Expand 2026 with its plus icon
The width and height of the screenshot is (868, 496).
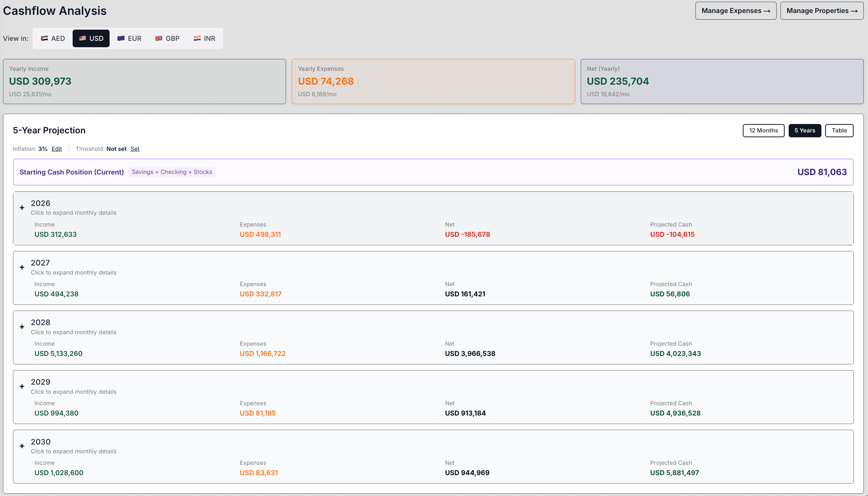[22, 208]
